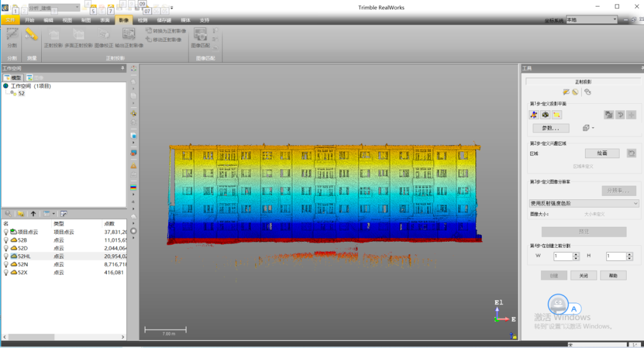Click the 关闭 button
644x348 pixels.
tap(583, 276)
